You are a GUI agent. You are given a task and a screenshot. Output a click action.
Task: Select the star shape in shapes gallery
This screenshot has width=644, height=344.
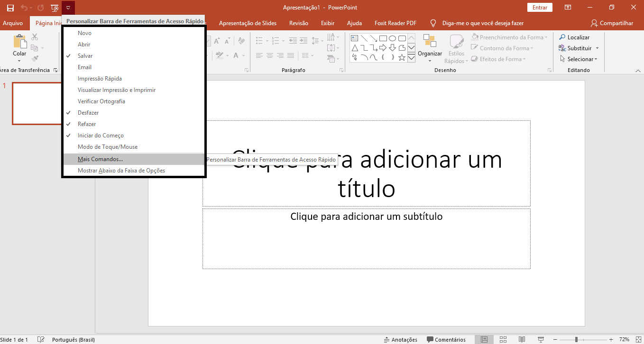(x=402, y=58)
